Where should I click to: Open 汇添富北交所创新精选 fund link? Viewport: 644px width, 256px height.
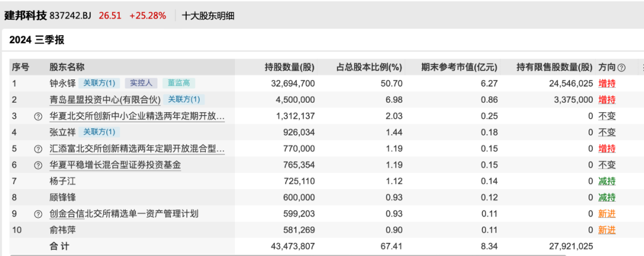pyautogui.click(x=137, y=149)
